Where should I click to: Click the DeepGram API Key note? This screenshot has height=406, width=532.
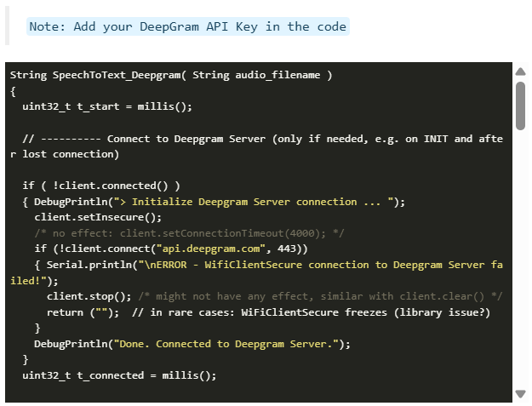(x=187, y=26)
